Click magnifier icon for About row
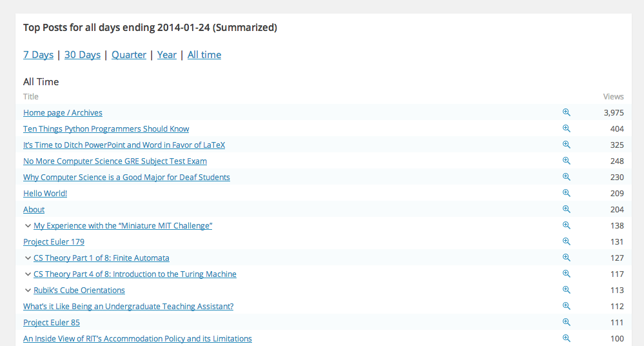 click(x=567, y=209)
